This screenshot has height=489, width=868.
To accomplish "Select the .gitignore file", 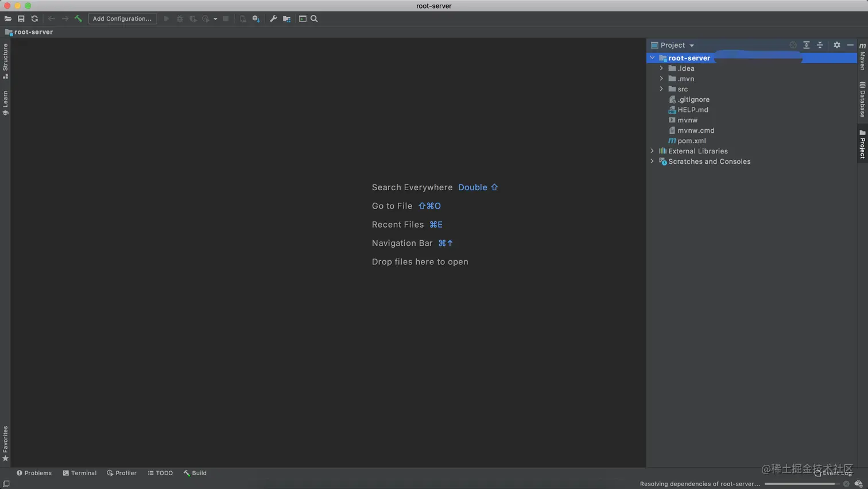I will pos(693,99).
